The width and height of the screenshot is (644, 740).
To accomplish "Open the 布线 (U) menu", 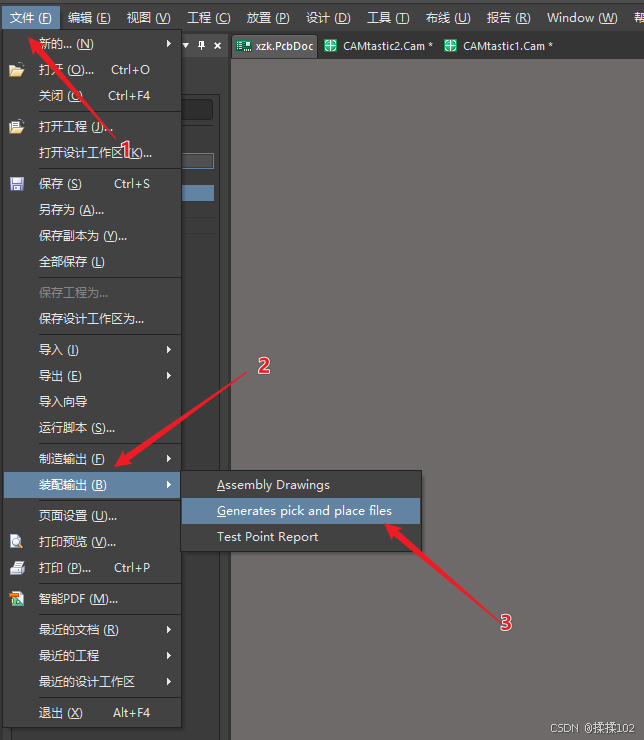I will 448,18.
